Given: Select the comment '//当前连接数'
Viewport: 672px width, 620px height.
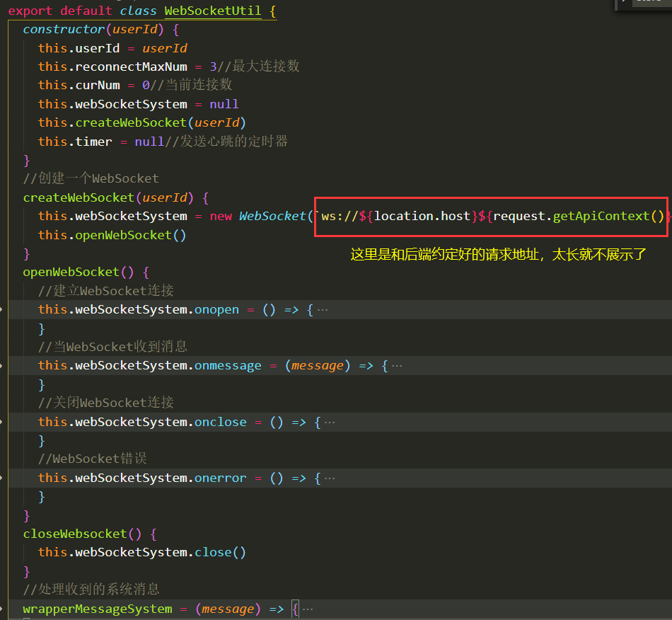Looking at the screenshot, I should coord(191,84).
